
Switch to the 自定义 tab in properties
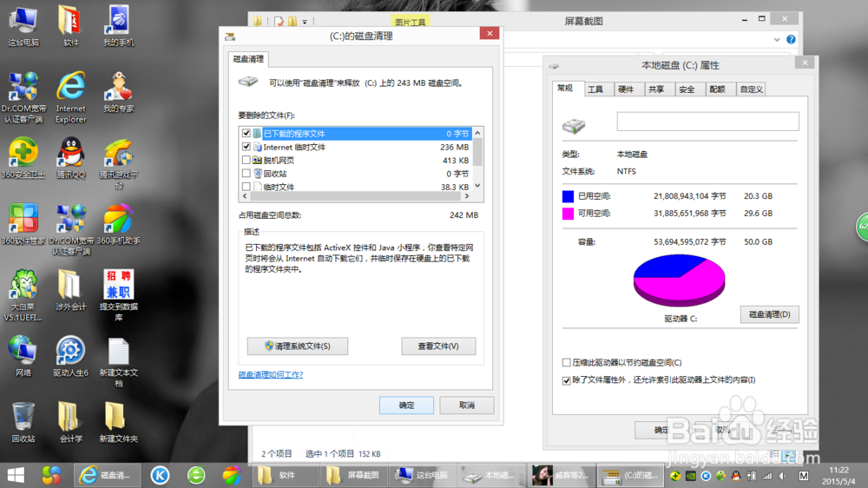point(751,89)
